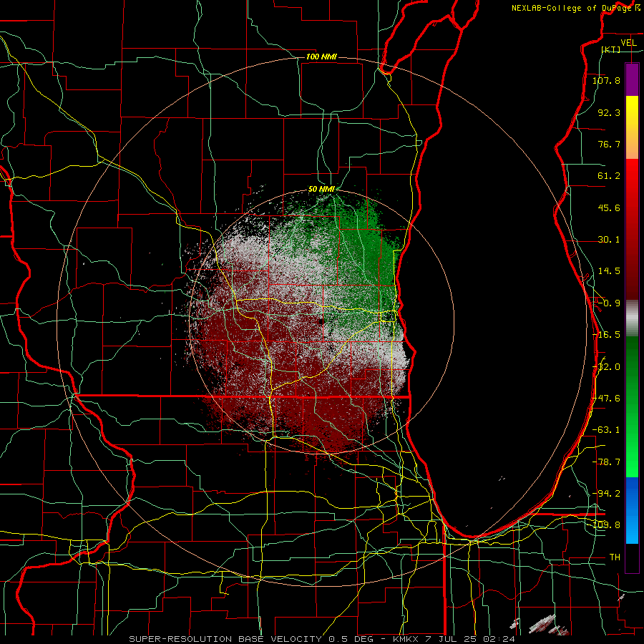This screenshot has height=644, width=644.
Task: Pick the blue segment of the color bar
Action: tap(632, 510)
